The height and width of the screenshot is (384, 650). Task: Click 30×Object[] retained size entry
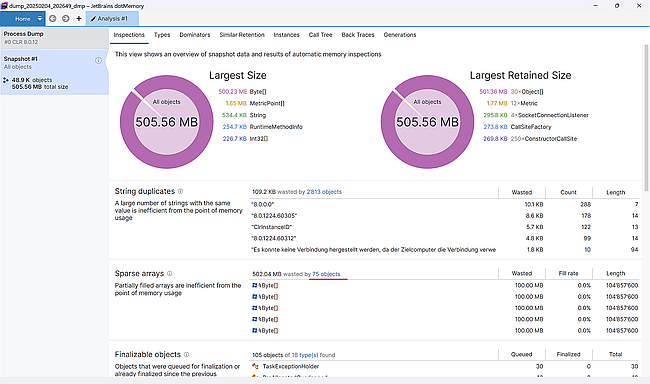click(527, 92)
